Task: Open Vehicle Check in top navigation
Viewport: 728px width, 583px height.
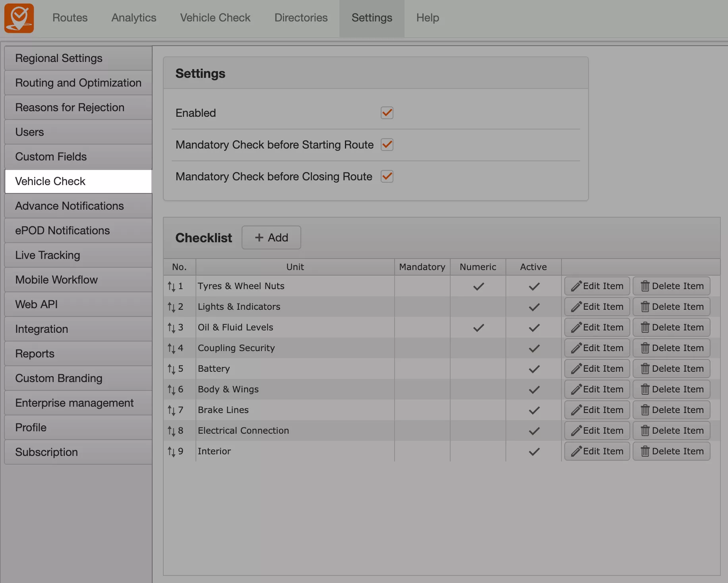Action: pyautogui.click(x=215, y=18)
